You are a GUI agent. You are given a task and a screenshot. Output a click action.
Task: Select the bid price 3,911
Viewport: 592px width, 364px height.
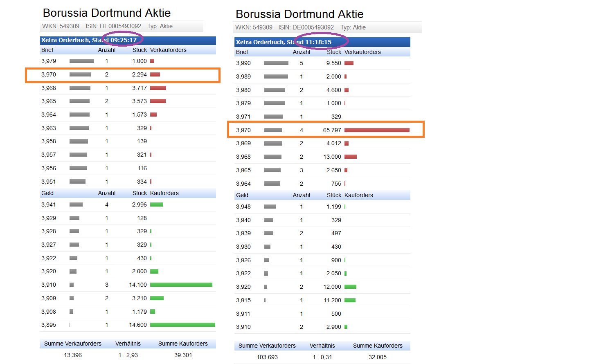pyautogui.click(x=243, y=314)
